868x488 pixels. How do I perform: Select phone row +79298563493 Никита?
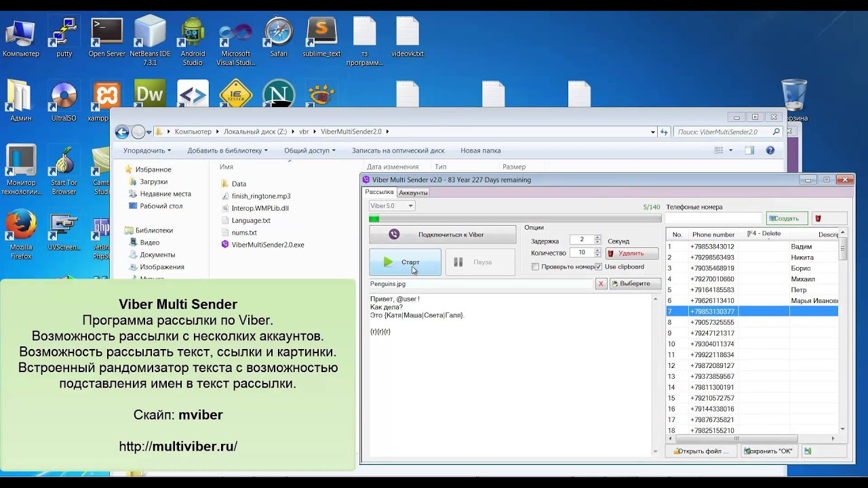pyautogui.click(x=752, y=258)
